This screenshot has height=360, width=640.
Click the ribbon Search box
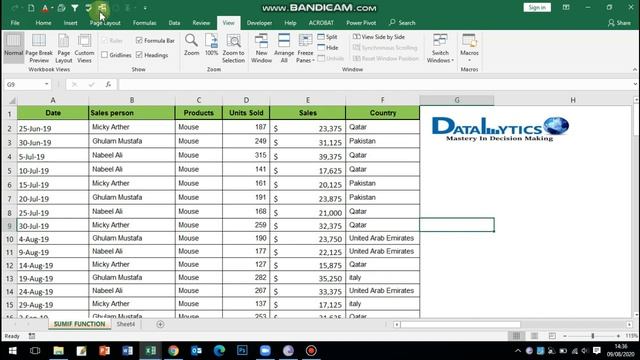[402, 23]
